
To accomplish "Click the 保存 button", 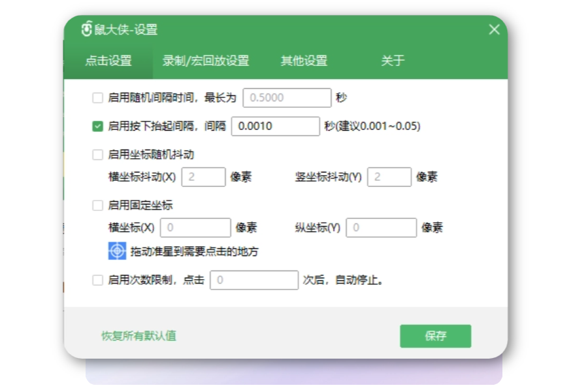I will coord(435,336).
